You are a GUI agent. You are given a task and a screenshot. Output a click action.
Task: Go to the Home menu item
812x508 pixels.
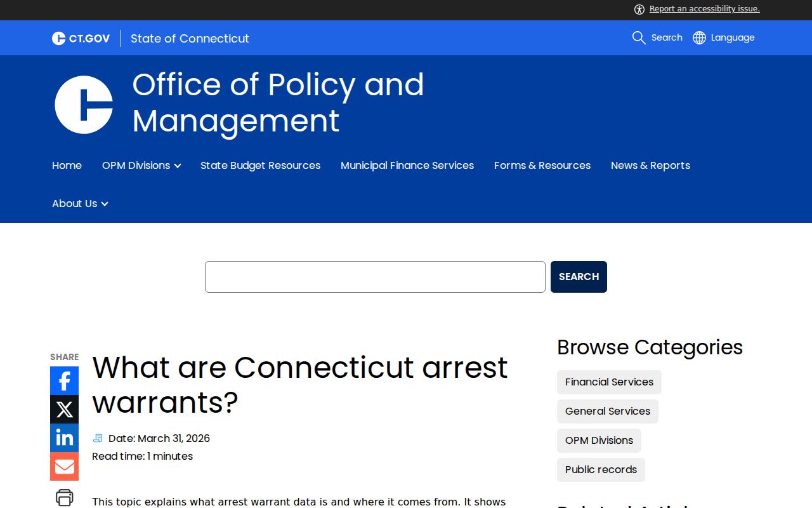tap(67, 165)
